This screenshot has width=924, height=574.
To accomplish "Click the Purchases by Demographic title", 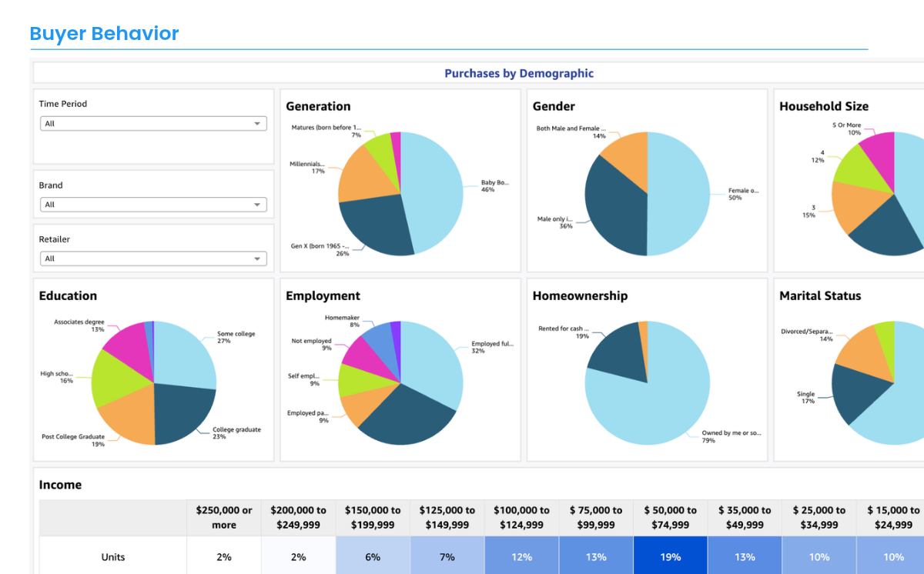I will [x=519, y=74].
